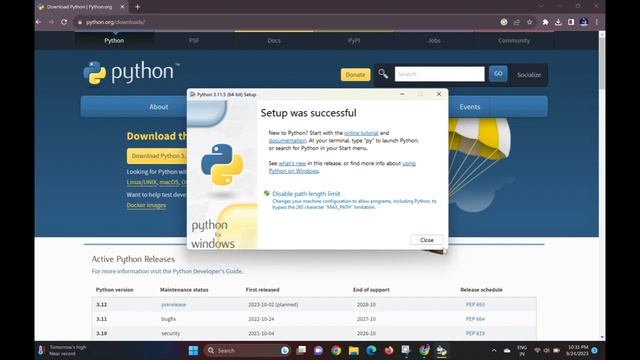Open the Linux/UNIX download link
Viewport: 640px width, 360px height.
tap(141, 182)
